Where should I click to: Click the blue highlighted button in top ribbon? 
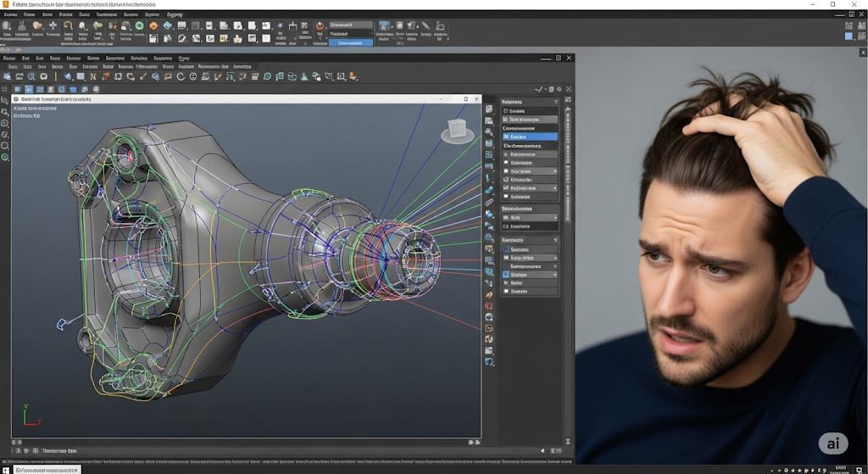pos(350,42)
